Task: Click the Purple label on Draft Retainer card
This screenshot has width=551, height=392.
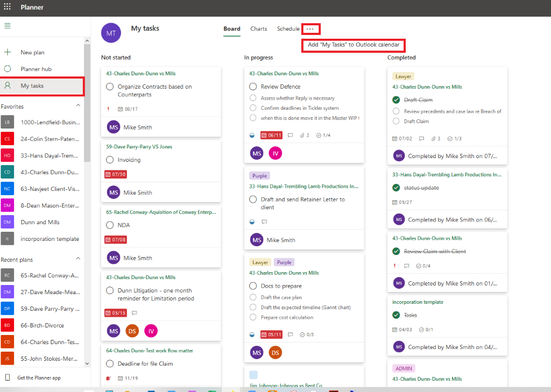Action: (x=260, y=176)
